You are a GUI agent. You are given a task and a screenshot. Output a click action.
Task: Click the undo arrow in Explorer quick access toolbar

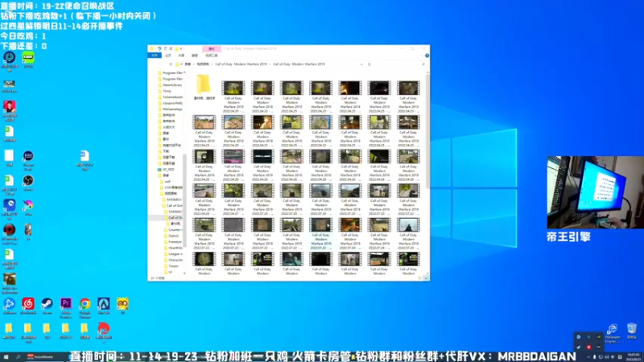tap(159, 48)
